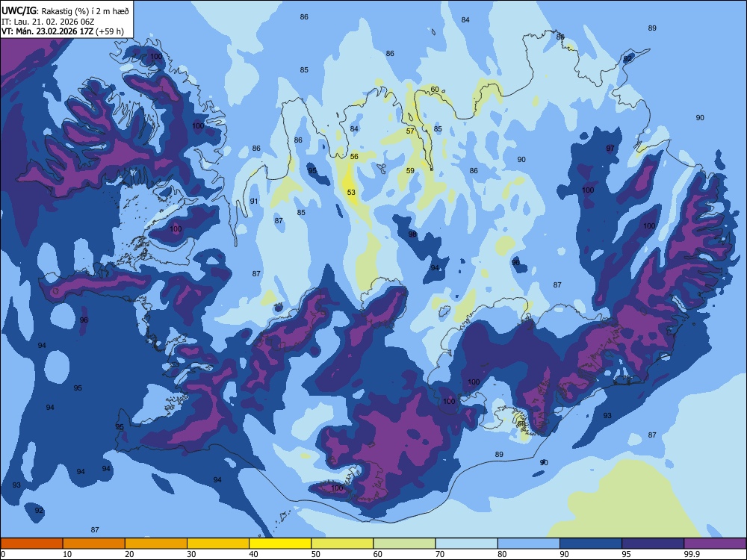Click the dark orange 0–10 legend swatch
Screen dimensions: 747x560
point(31,544)
